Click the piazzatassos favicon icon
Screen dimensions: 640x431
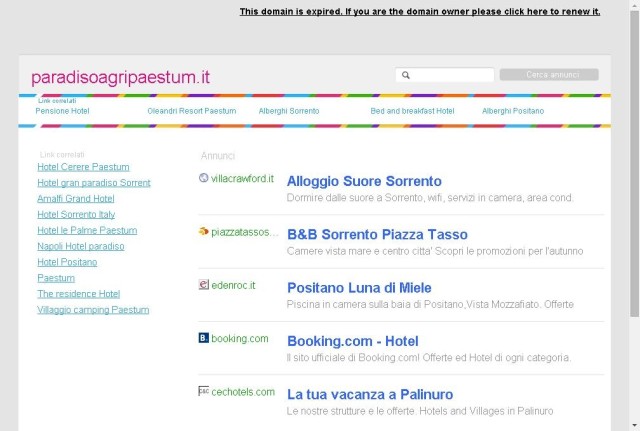[x=203, y=231]
